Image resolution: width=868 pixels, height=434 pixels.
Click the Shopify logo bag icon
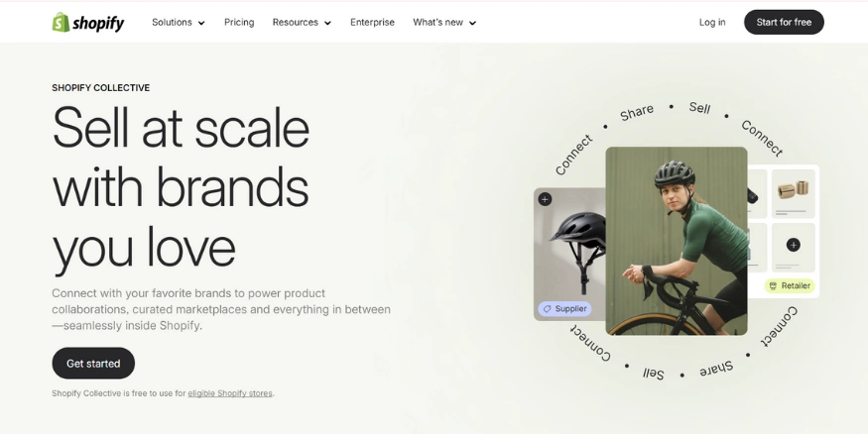click(x=61, y=22)
